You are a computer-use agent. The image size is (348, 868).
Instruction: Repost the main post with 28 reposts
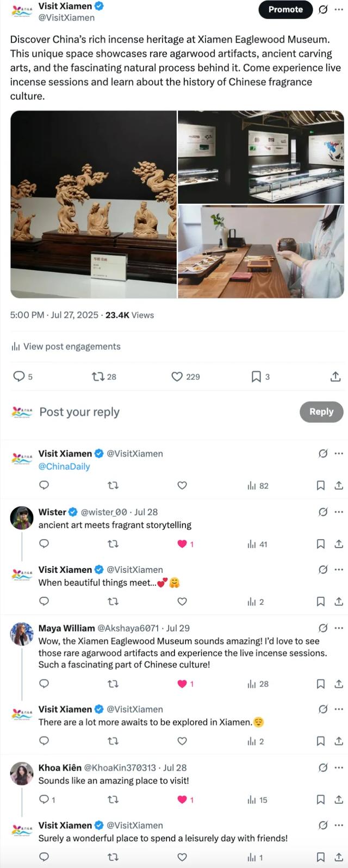coord(104,377)
